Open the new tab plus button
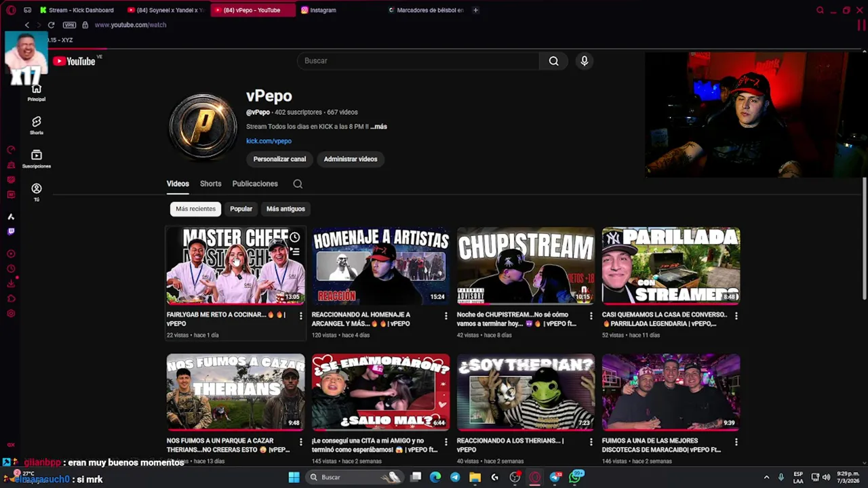 tap(475, 10)
